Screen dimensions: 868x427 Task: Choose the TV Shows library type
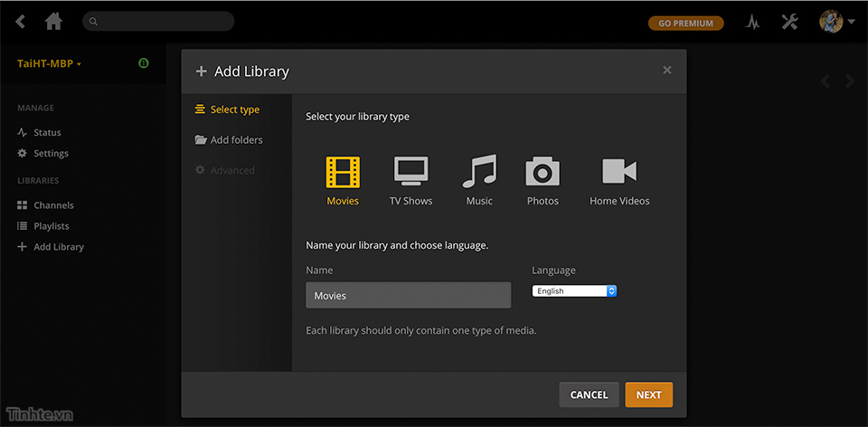(x=410, y=172)
